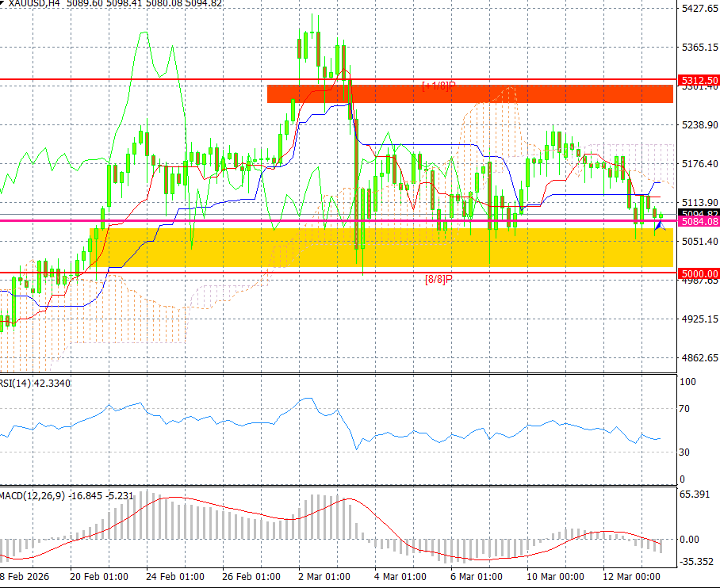Select the XAUUSD,H4 chart title text

34,4
